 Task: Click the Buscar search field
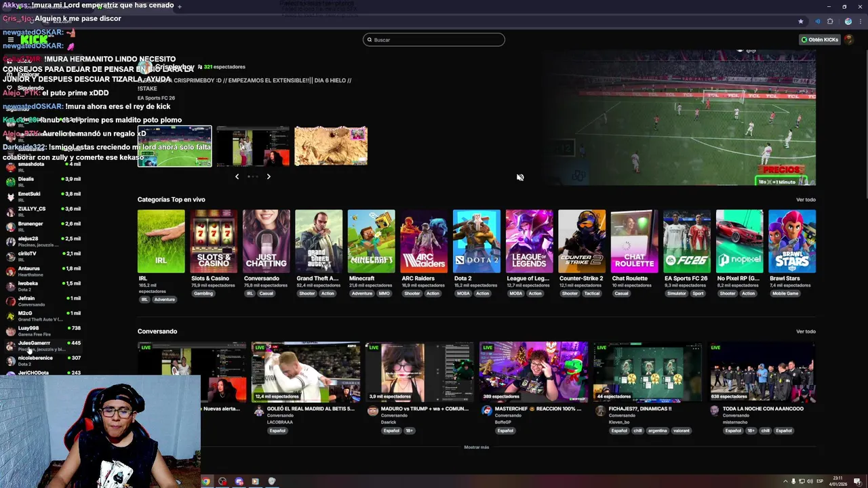click(434, 39)
